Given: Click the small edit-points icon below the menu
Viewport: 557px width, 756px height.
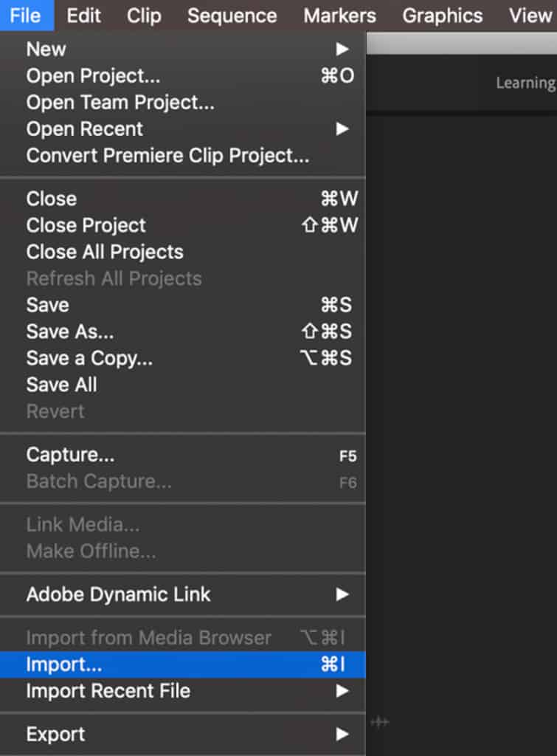Looking at the screenshot, I should 379,722.
